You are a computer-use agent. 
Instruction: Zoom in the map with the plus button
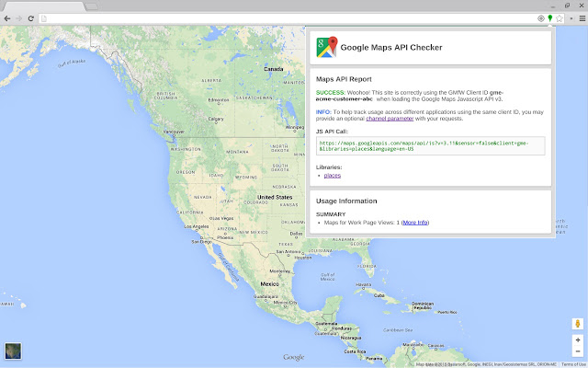pyautogui.click(x=578, y=339)
